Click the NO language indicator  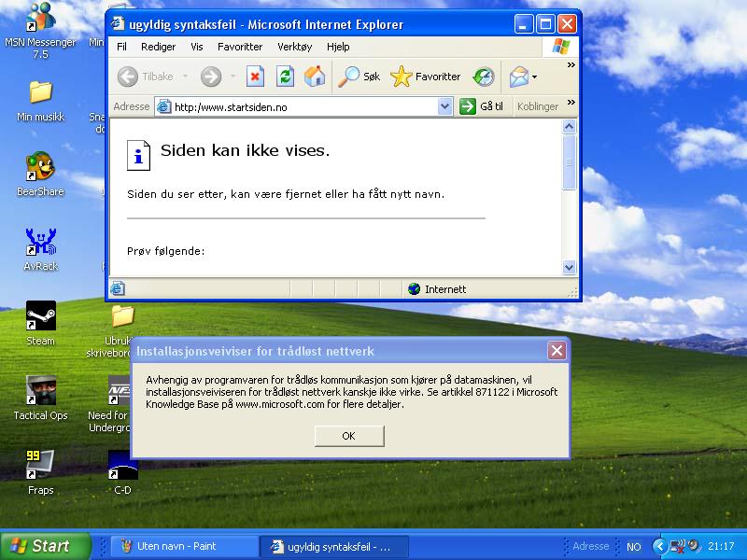pyautogui.click(x=633, y=547)
